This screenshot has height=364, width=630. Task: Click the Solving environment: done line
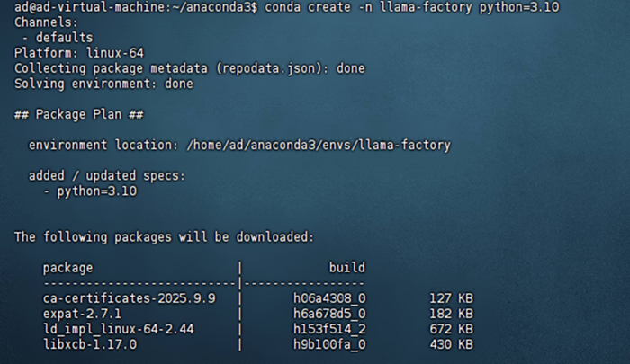point(103,84)
